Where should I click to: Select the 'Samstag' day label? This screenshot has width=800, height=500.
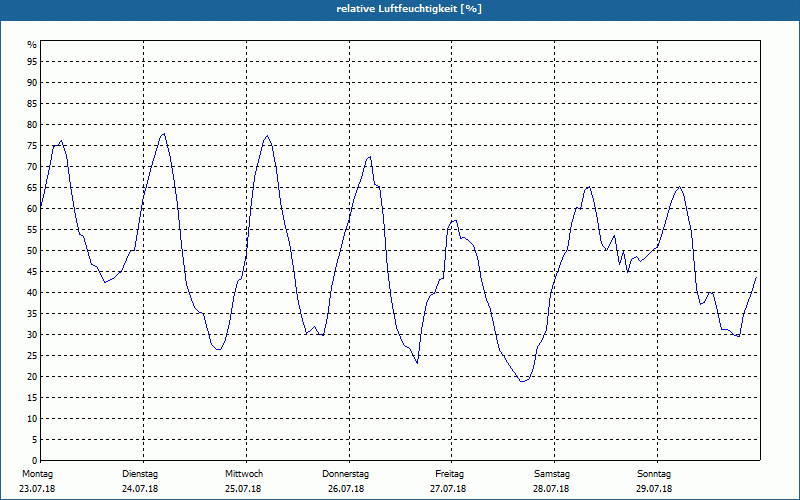click(x=552, y=474)
